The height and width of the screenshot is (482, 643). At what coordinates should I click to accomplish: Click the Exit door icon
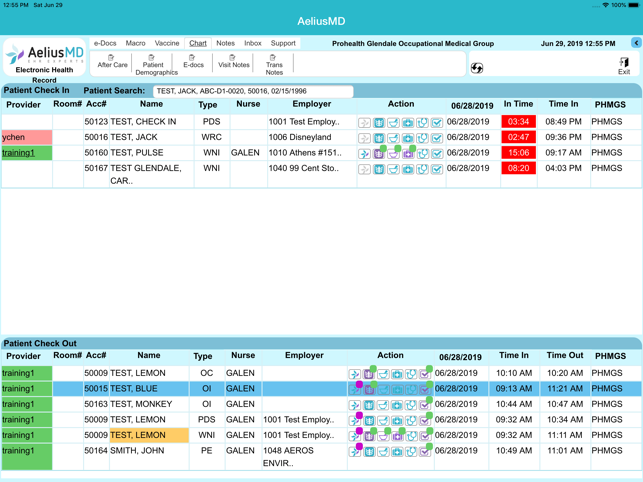point(623,63)
